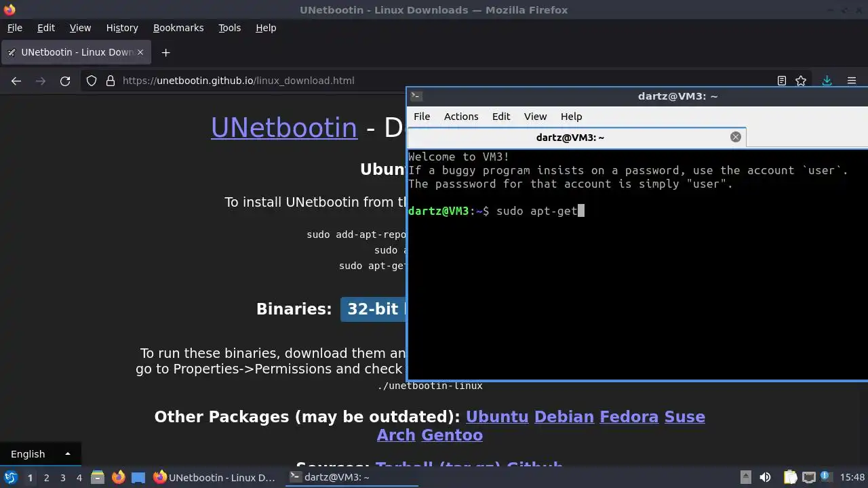Viewport: 868px width, 488px height.
Task: Click the Firefox forward arrow
Action: point(41,81)
